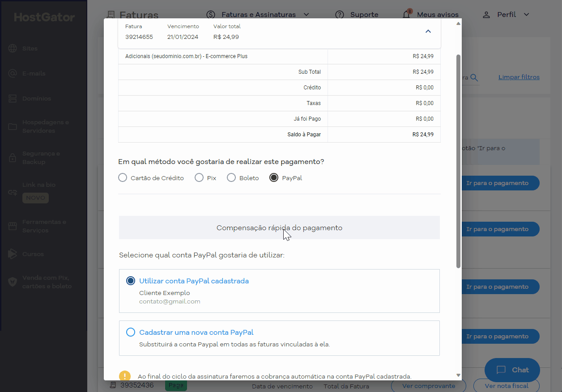Open Sites globe icon in sidebar

pyautogui.click(x=13, y=48)
